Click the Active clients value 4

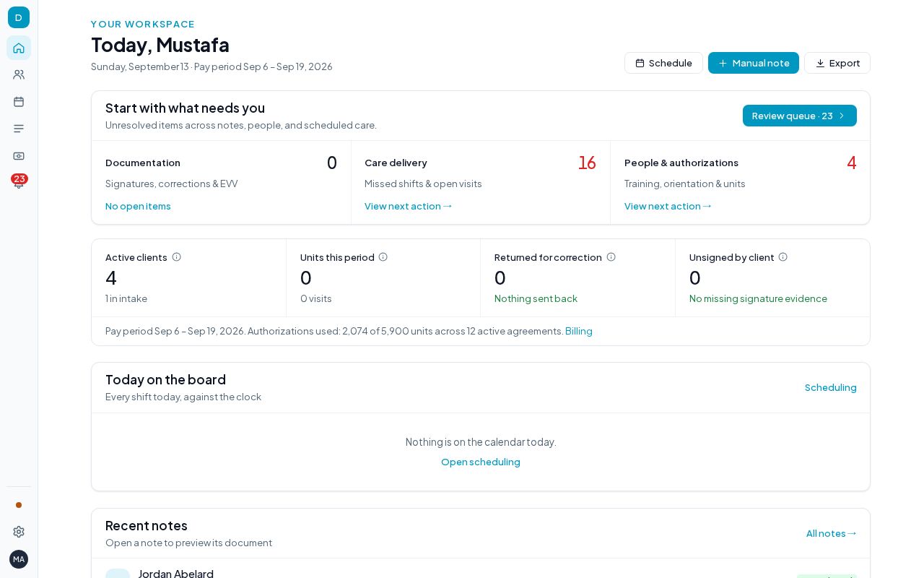(111, 277)
